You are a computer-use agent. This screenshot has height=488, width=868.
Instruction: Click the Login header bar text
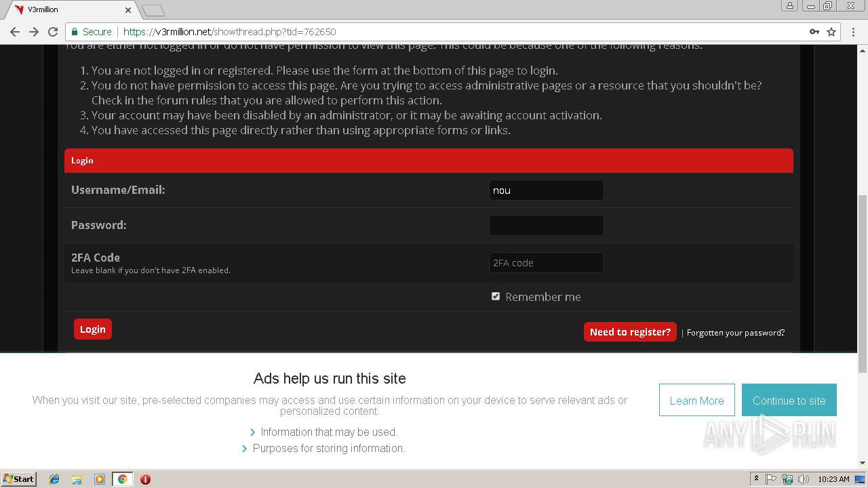82,161
